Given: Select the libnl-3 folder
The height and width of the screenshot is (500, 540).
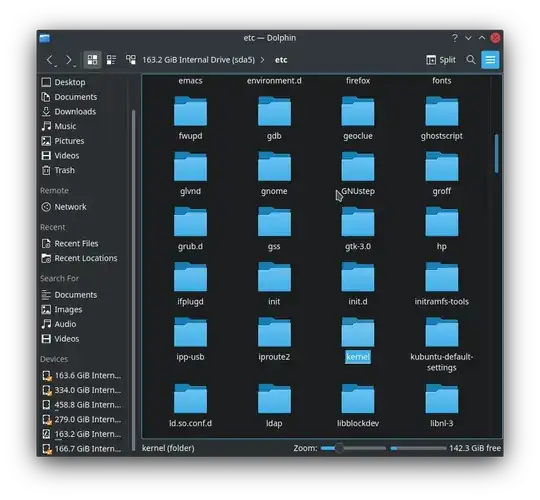Looking at the screenshot, I should [442, 406].
